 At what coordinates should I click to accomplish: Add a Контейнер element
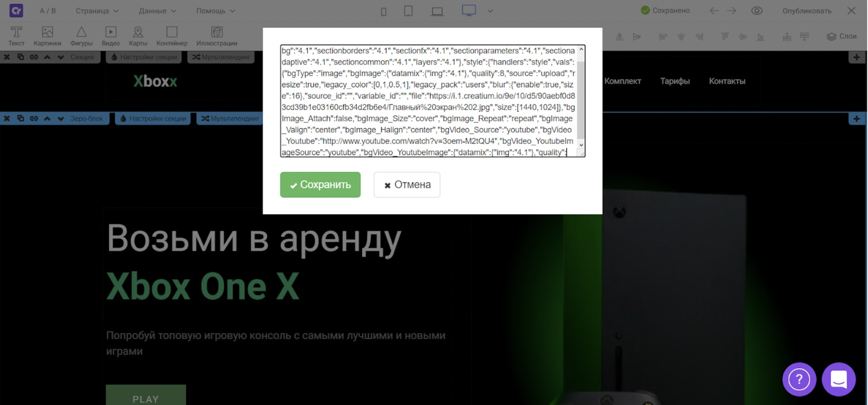172,36
